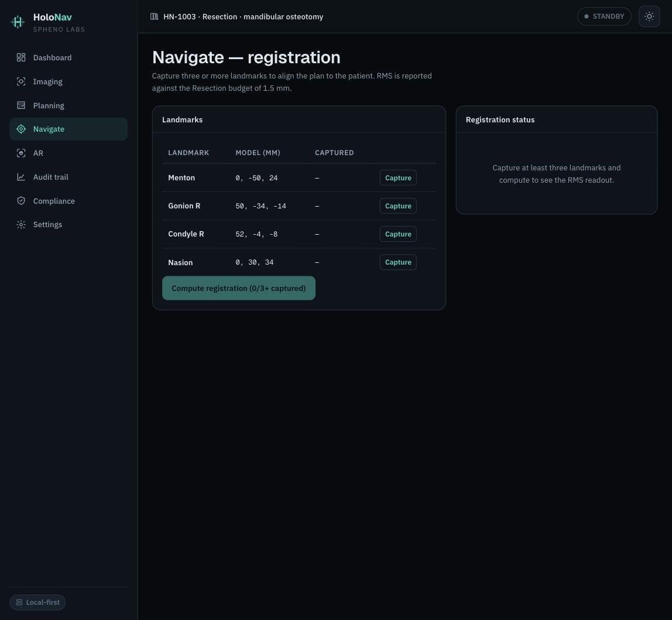
Task: Click Compute registration button
Action: (239, 288)
